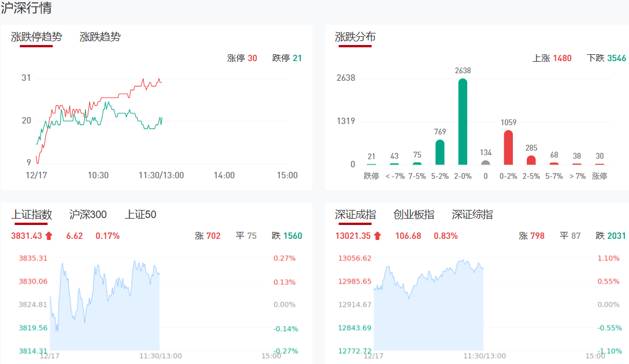Select the 上证指数 tab

tap(32, 215)
